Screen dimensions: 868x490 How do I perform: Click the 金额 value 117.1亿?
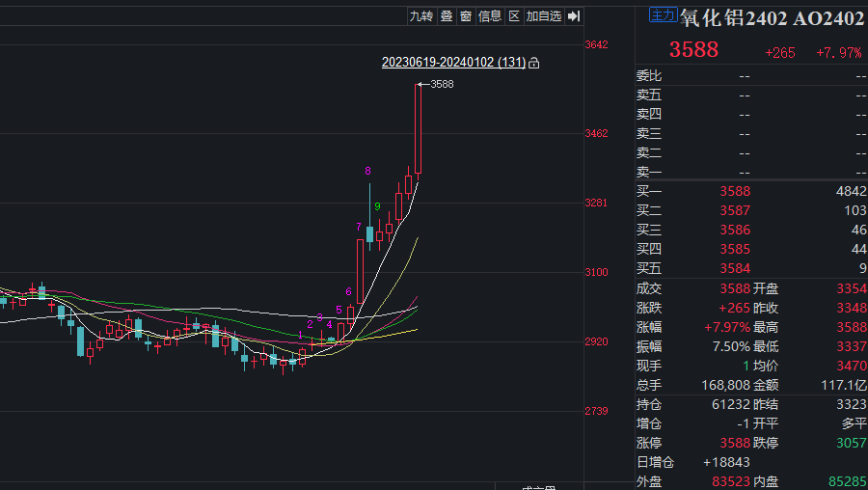844,385
